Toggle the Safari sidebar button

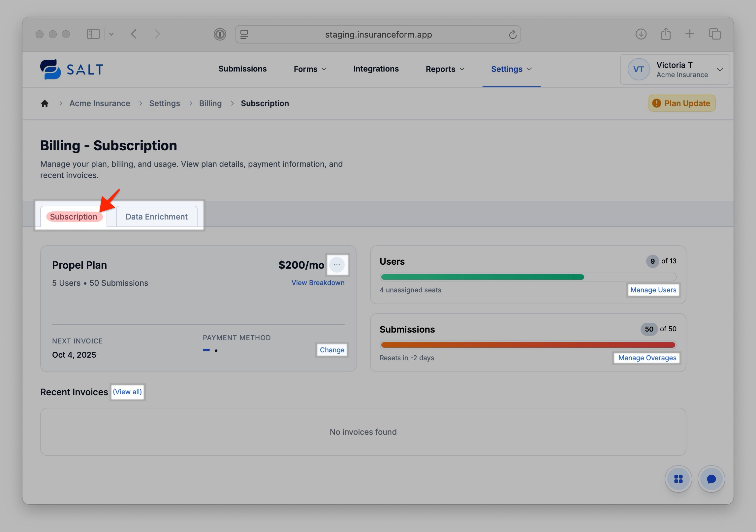coord(93,34)
